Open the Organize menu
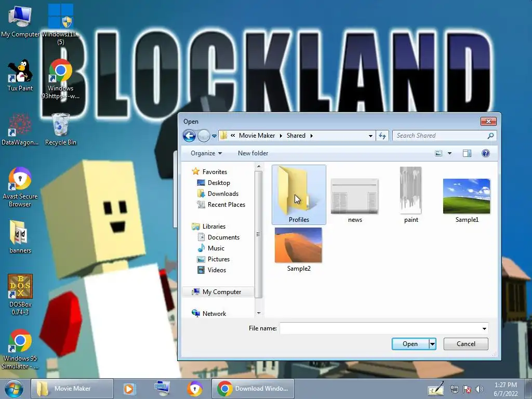Image resolution: width=532 pixels, height=399 pixels. click(206, 153)
